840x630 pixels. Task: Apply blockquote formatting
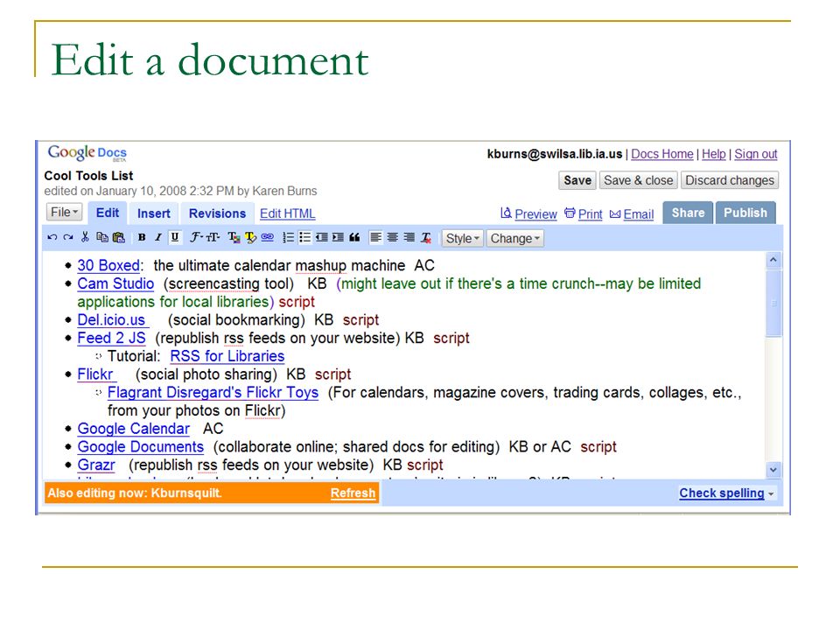point(354,237)
